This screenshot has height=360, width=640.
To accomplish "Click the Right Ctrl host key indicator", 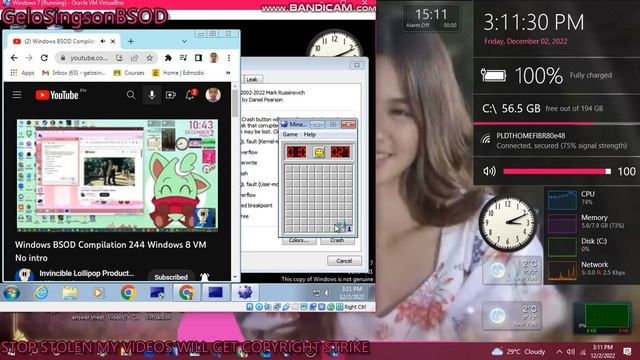I will pyautogui.click(x=356, y=307).
